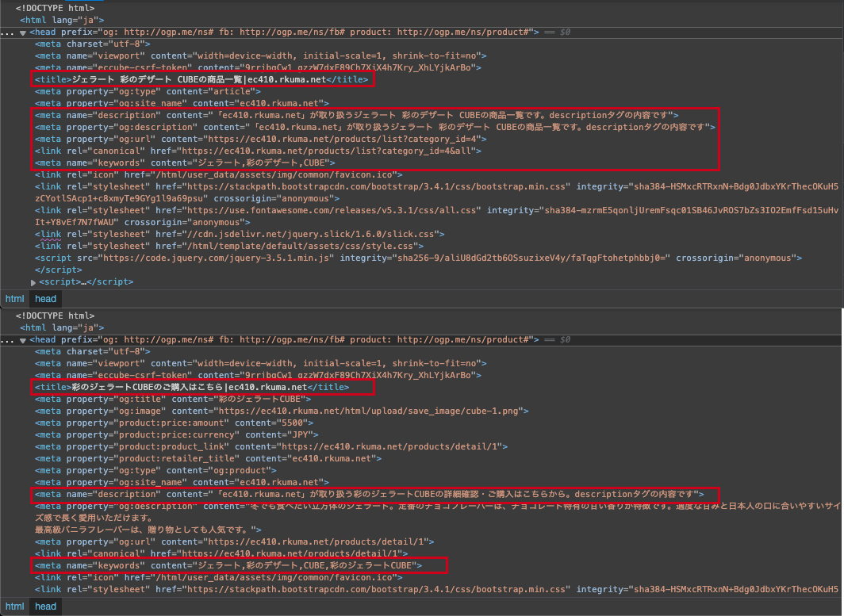Select the title line with CUBEの商品一覧
844x616 pixels.
tap(201, 79)
